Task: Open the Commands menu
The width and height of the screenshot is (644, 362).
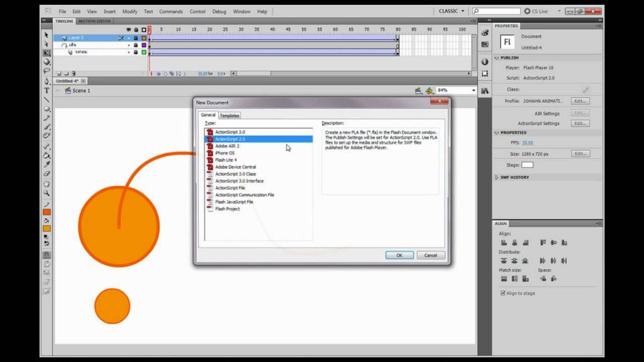Action: point(171,11)
